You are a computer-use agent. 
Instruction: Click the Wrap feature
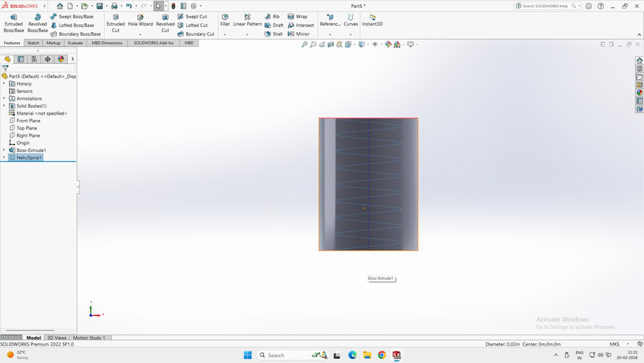coord(298,17)
